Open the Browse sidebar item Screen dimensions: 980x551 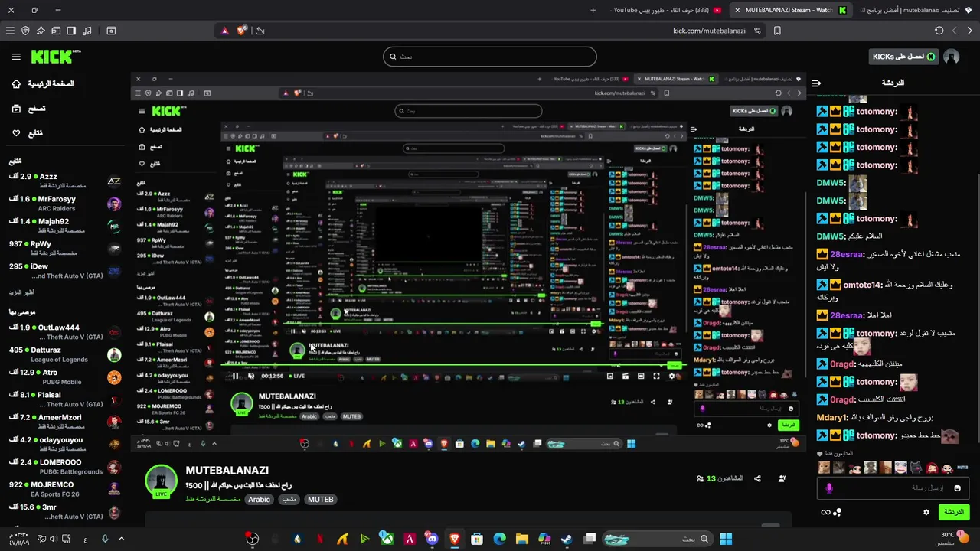[28, 109]
